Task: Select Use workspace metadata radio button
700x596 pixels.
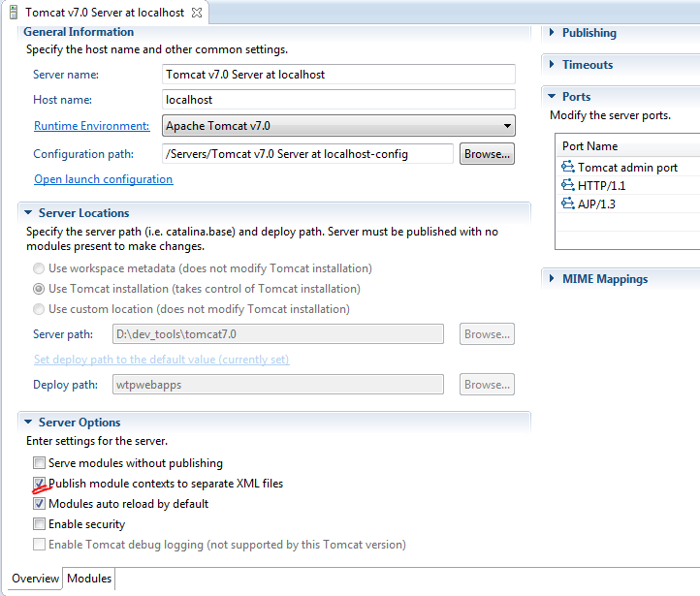Action: [39, 268]
